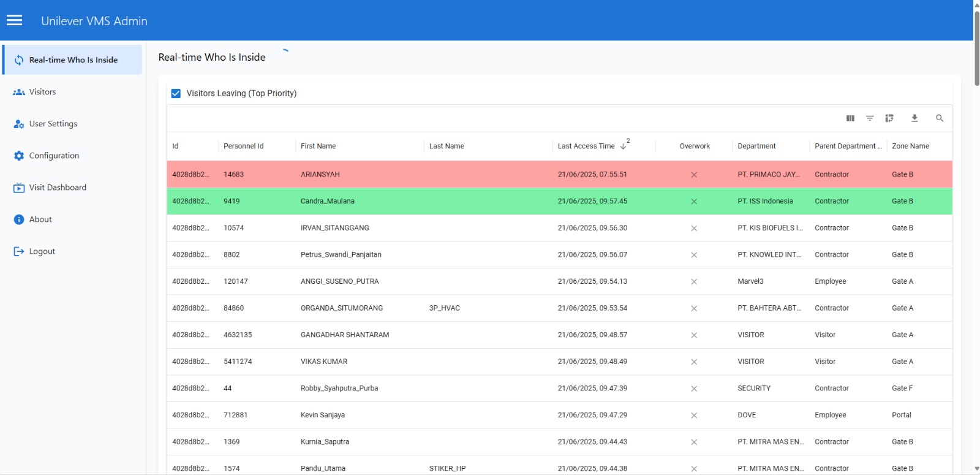Click the Configuration gear icon
The width and height of the screenshot is (980, 475).
tap(19, 156)
